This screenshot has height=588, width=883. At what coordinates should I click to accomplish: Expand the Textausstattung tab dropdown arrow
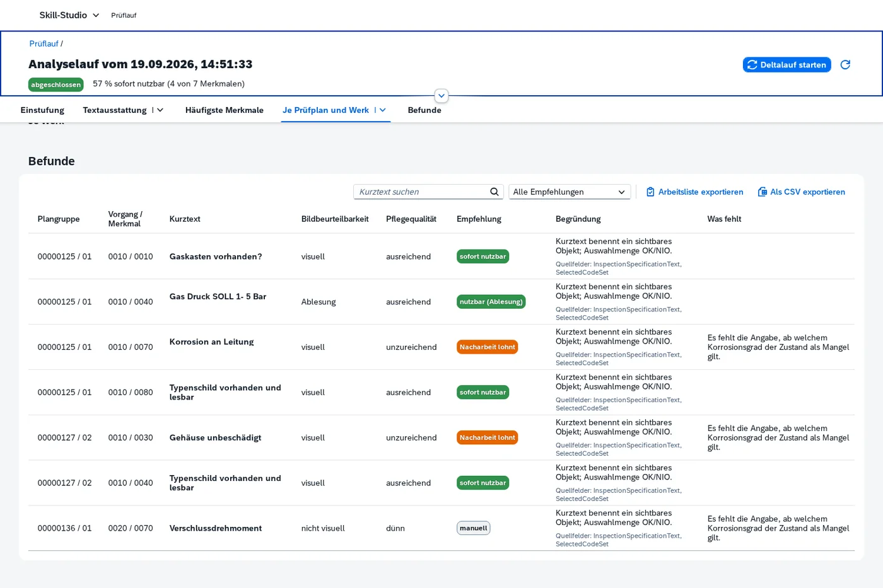tap(160, 110)
